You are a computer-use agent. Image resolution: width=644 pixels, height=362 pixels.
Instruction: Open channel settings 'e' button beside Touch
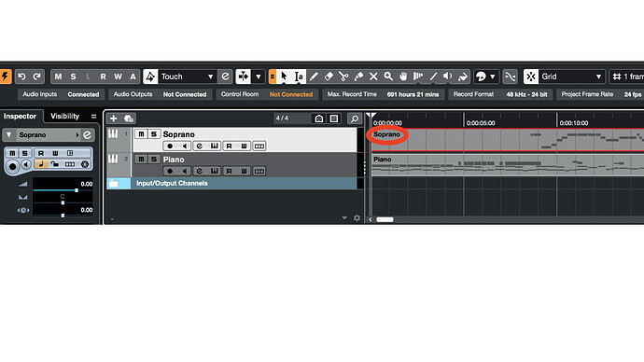tap(225, 77)
